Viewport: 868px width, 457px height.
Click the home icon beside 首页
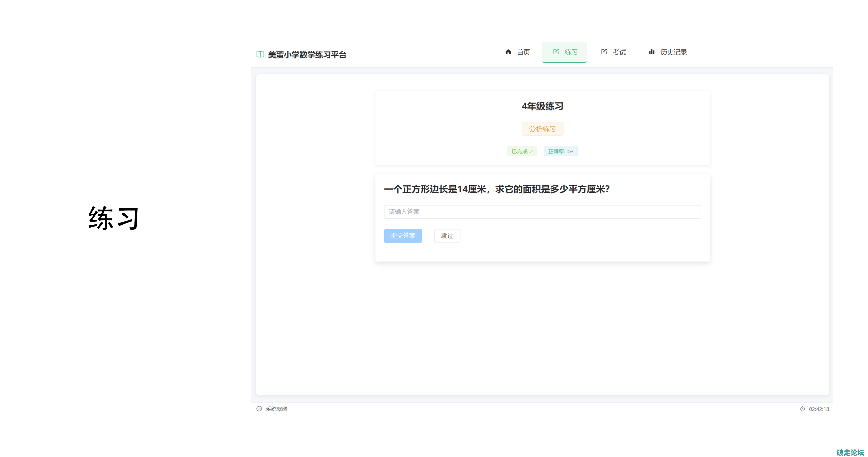click(x=508, y=52)
